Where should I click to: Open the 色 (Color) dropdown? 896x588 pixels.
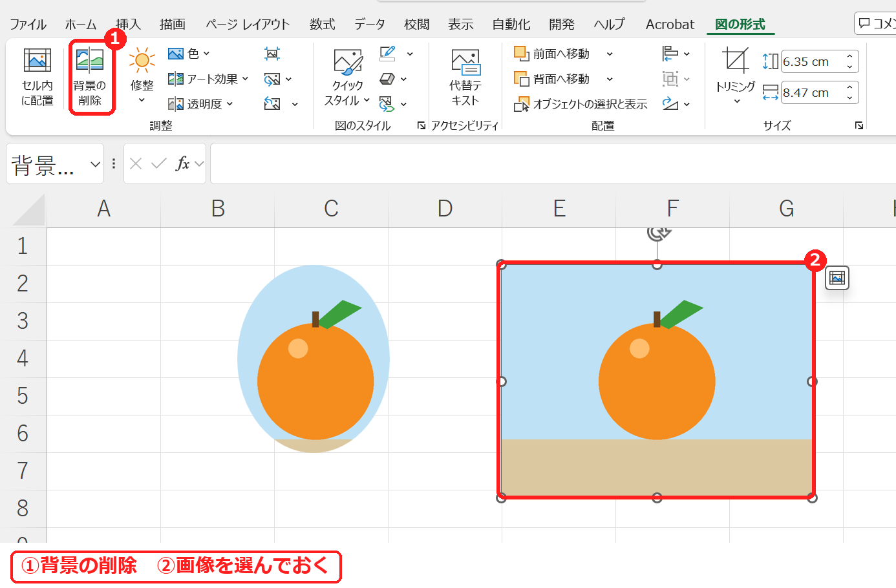click(x=189, y=54)
